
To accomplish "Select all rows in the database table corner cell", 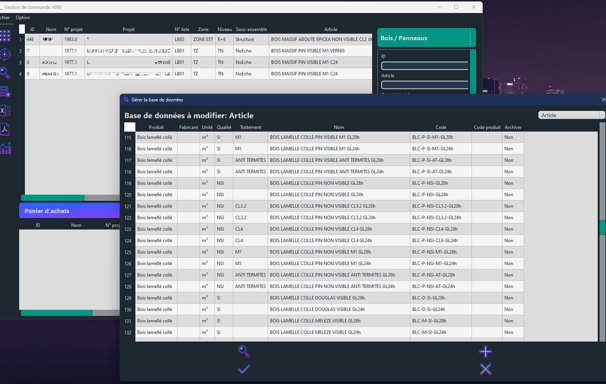I will point(129,127).
